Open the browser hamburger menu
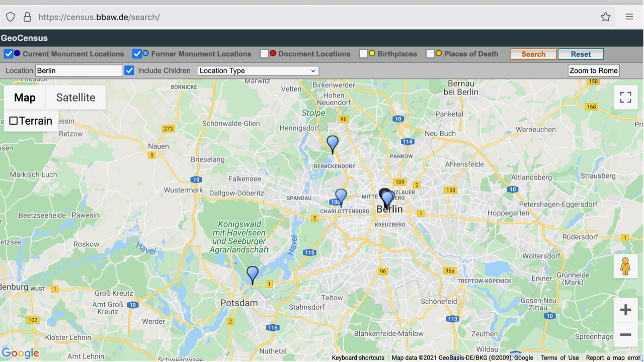 pos(629,17)
